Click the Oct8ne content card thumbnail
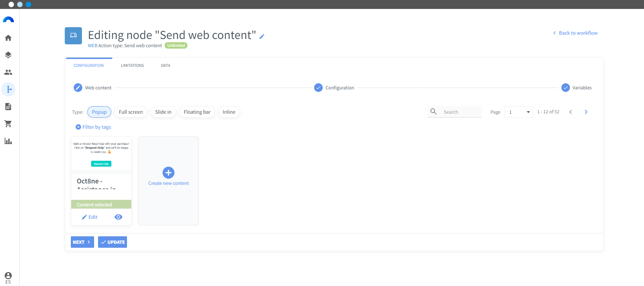 [x=101, y=154]
